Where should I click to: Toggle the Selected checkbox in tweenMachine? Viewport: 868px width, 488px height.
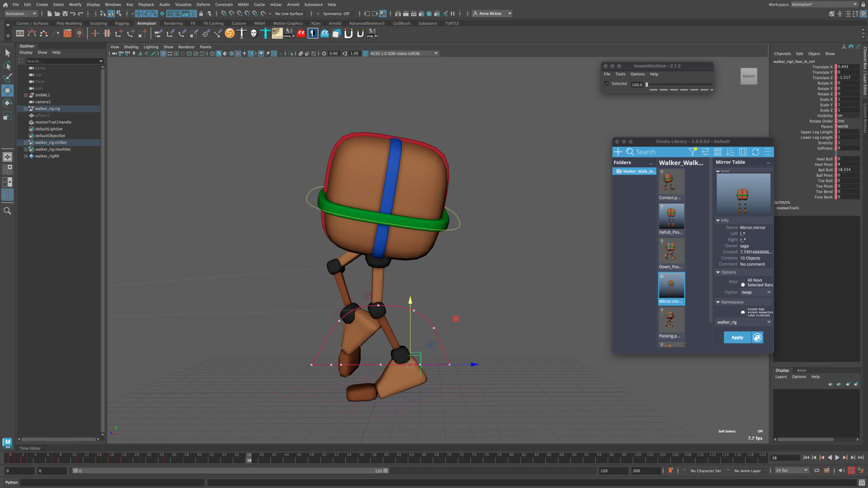click(607, 84)
